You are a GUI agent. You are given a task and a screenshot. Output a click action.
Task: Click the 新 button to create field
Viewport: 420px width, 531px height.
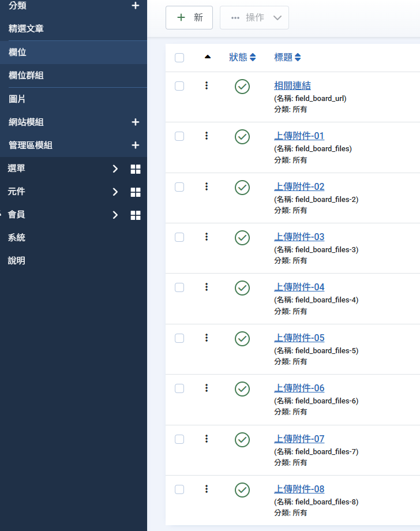[x=189, y=18]
